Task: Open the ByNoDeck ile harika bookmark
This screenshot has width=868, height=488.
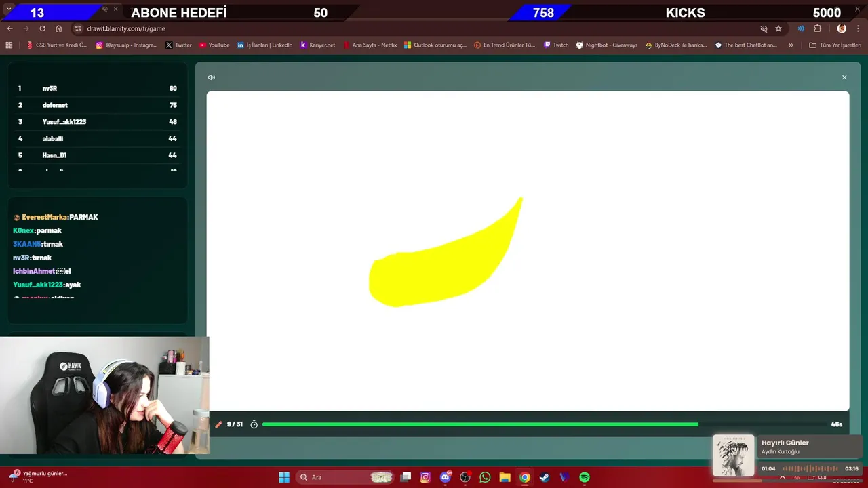Action: pyautogui.click(x=676, y=45)
